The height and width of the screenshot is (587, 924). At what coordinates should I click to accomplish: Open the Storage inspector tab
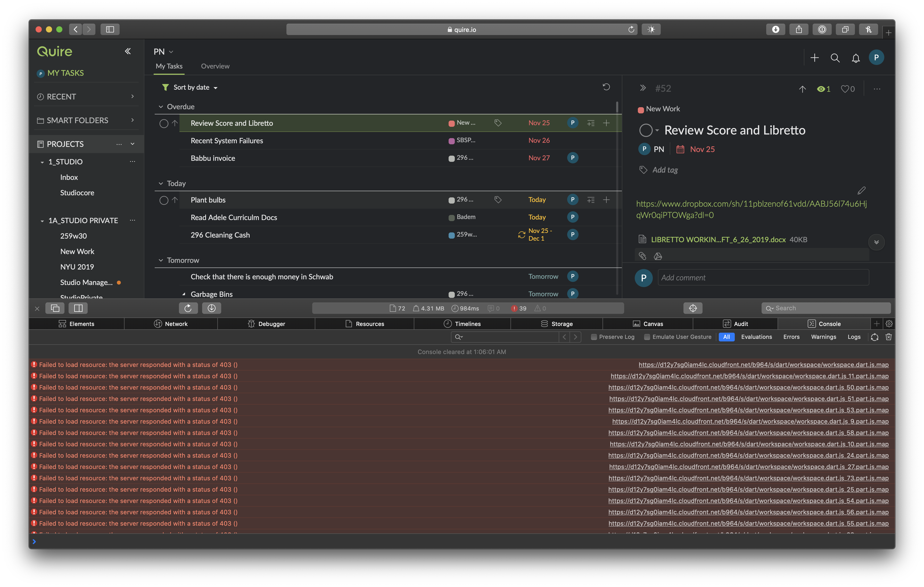click(557, 324)
